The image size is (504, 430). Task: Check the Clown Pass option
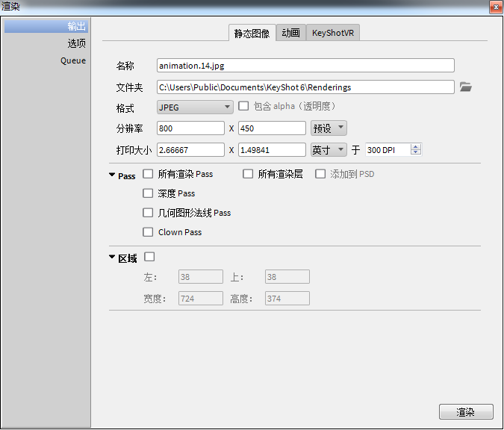pos(148,232)
